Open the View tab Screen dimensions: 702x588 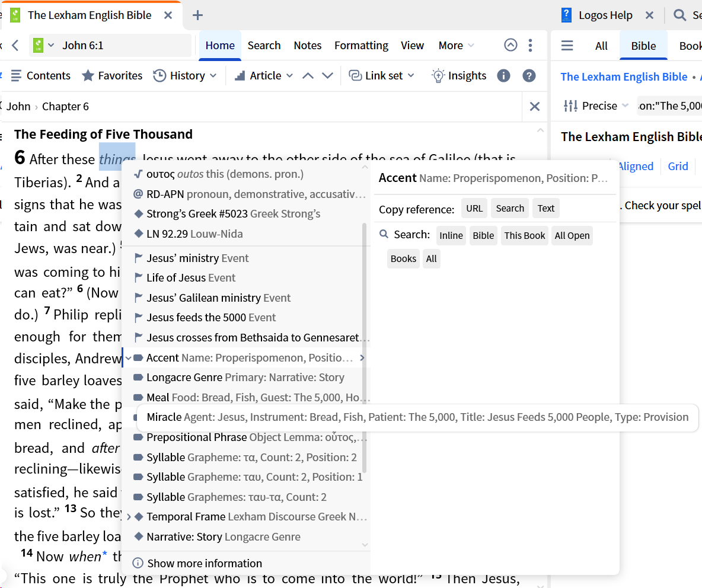pyautogui.click(x=412, y=45)
